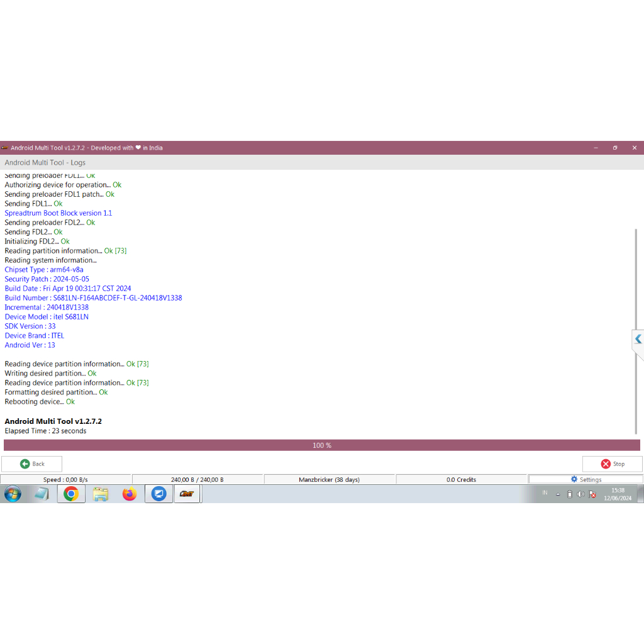Click the IN language indicator
This screenshot has height=644, width=644.
[x=545, y=492]
